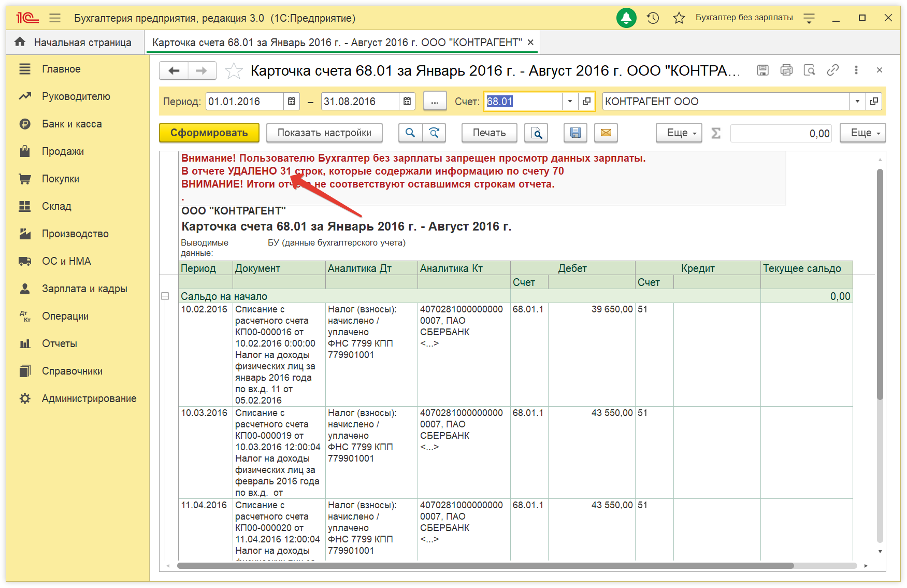Screen dimensions: 907x588
Task: Send report by email envelope icon
Action: coord(606,133)
